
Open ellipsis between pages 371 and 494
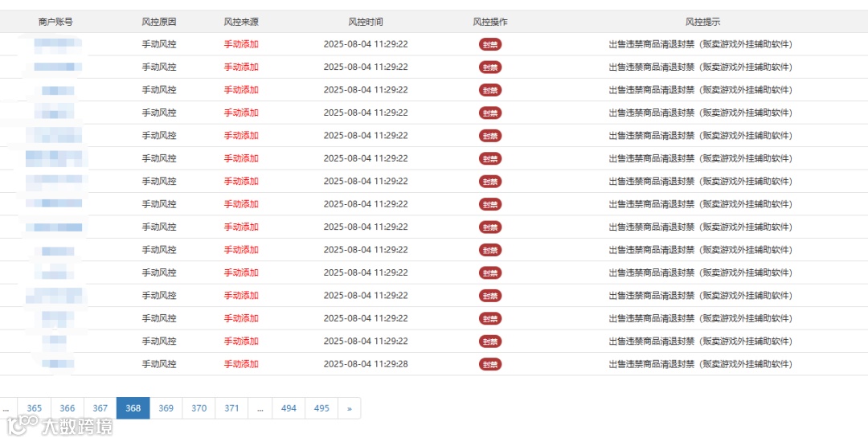point(260,408)
